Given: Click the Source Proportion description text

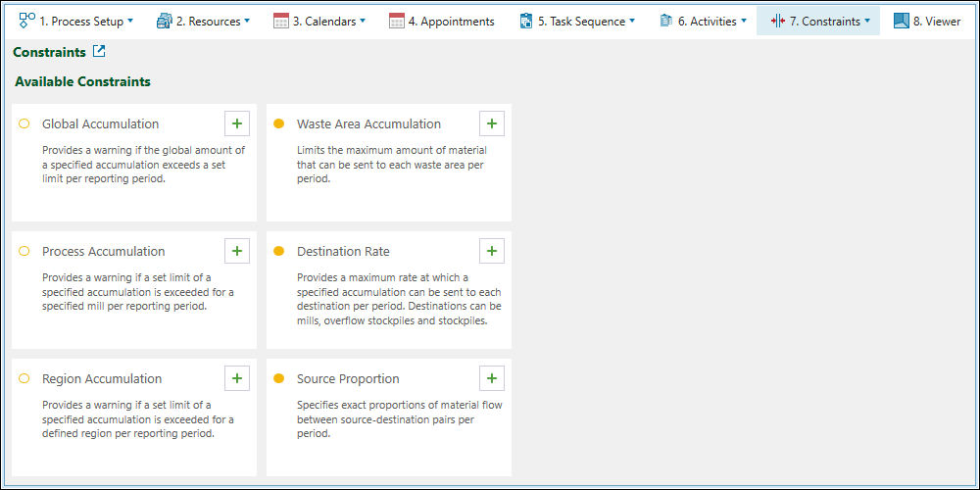Looking at the screenshot, I should click(400, 419).
